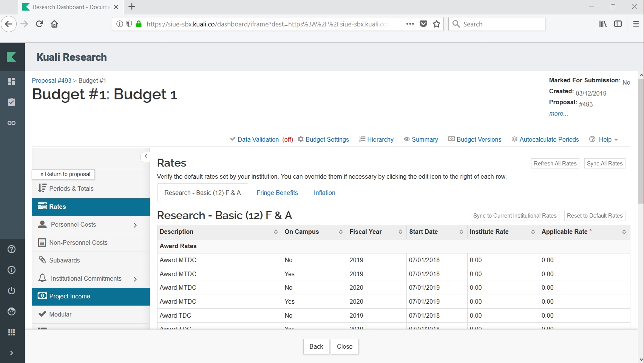The height and width of the screenshot is (363, 644).
Task: Click the Kuali logo in the sidebar
Action: (12, 57)
